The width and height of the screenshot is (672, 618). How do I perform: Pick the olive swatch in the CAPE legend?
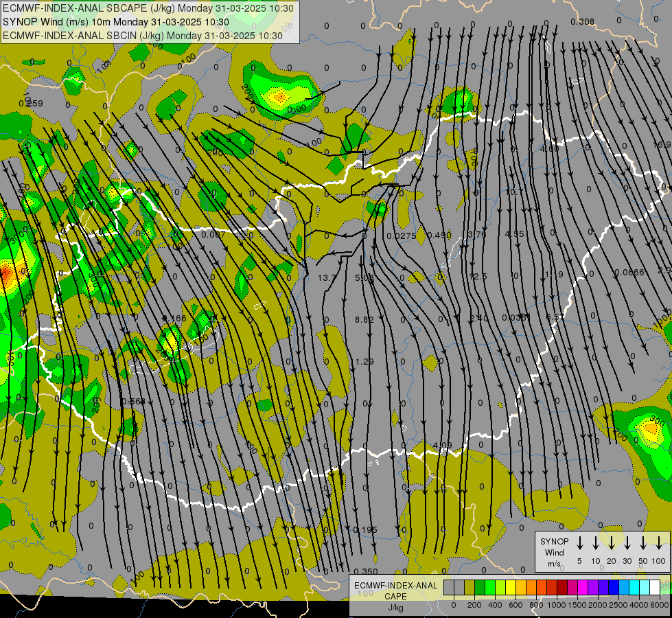(470, 587)
